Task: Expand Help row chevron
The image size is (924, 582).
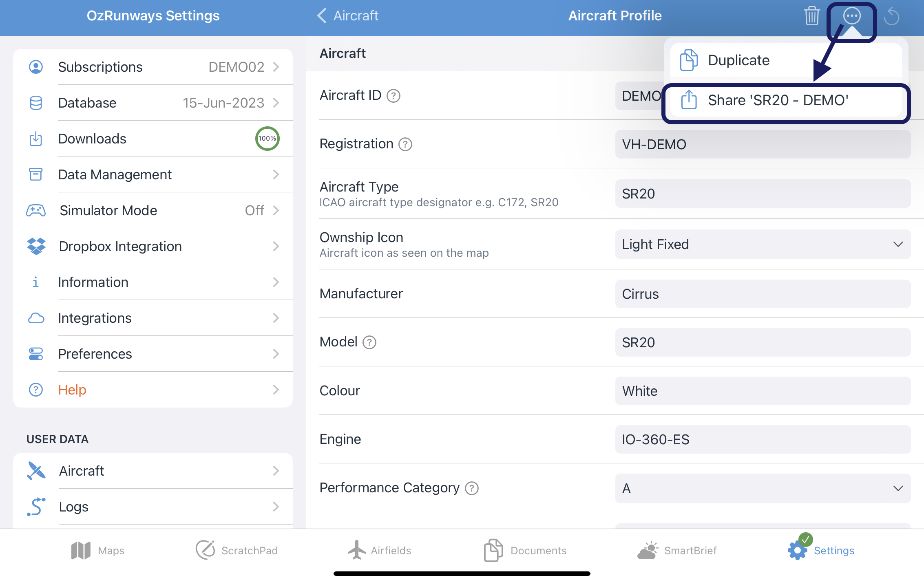Action: (x=276, y=390)
